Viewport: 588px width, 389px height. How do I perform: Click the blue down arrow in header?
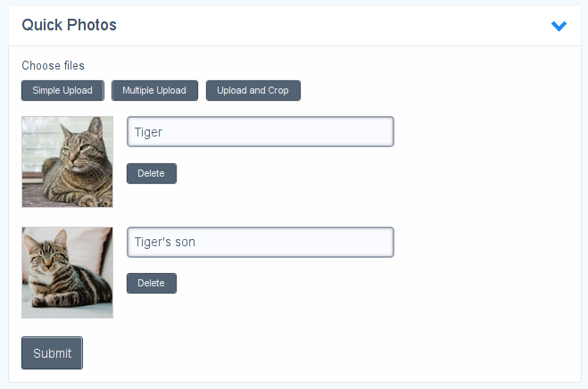559,26
